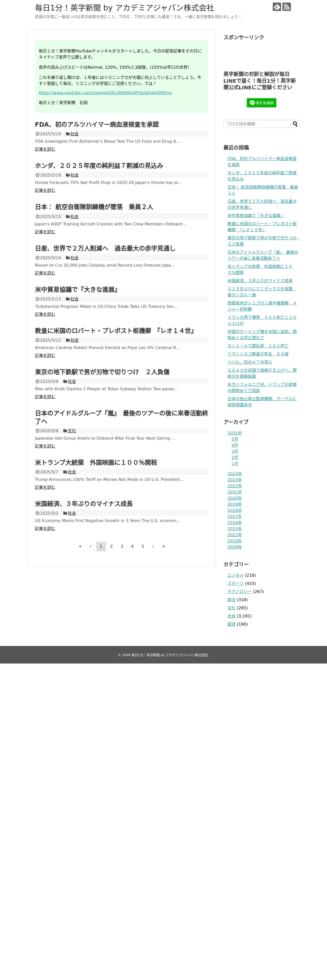Open 2025年 archive link
The width and height of the screenshot is (327, 980).
[x=235, y=433]
